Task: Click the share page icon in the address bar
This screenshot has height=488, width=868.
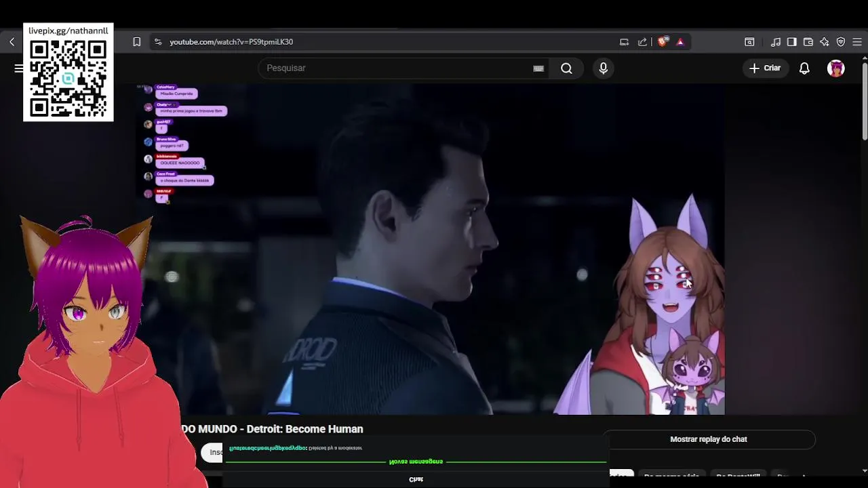Action: click(x=642, y=42)
